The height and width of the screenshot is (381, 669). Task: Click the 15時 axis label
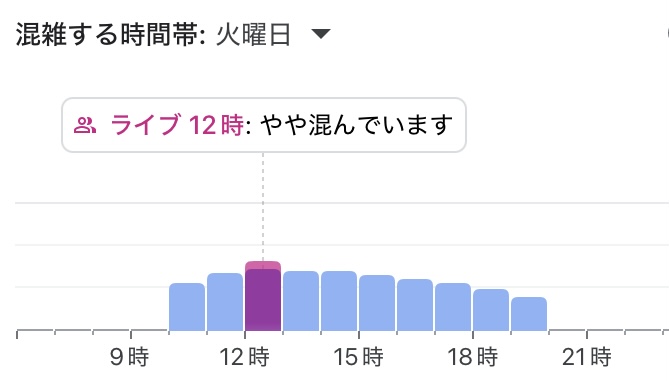(x=358, y=357)
